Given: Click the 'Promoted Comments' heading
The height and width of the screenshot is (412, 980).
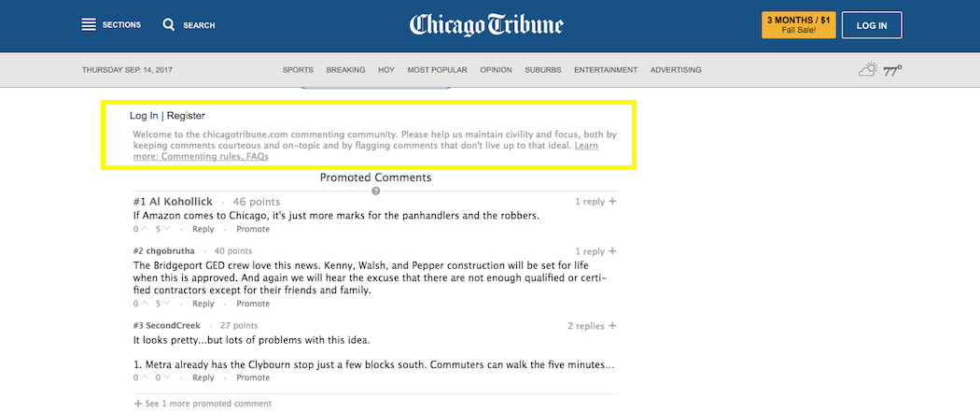Looking at the screenshot, I should [x=375, y=178].
